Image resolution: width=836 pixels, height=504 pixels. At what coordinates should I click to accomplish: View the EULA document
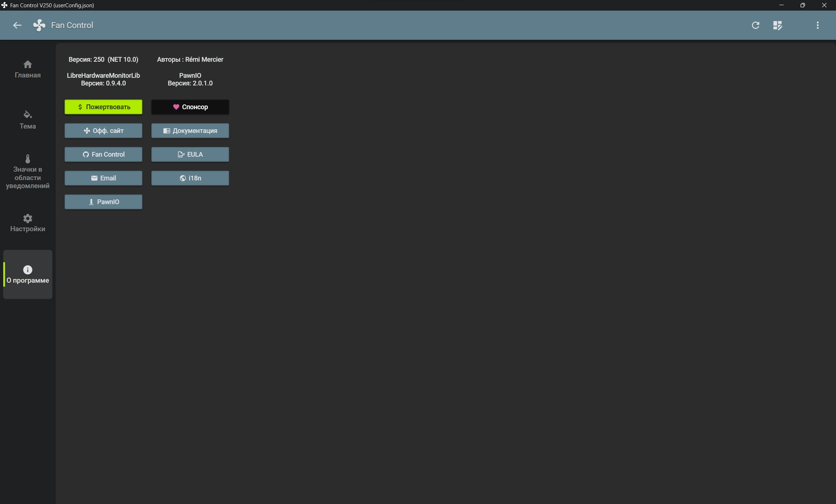pyautogui.click(x=190, y=154)
